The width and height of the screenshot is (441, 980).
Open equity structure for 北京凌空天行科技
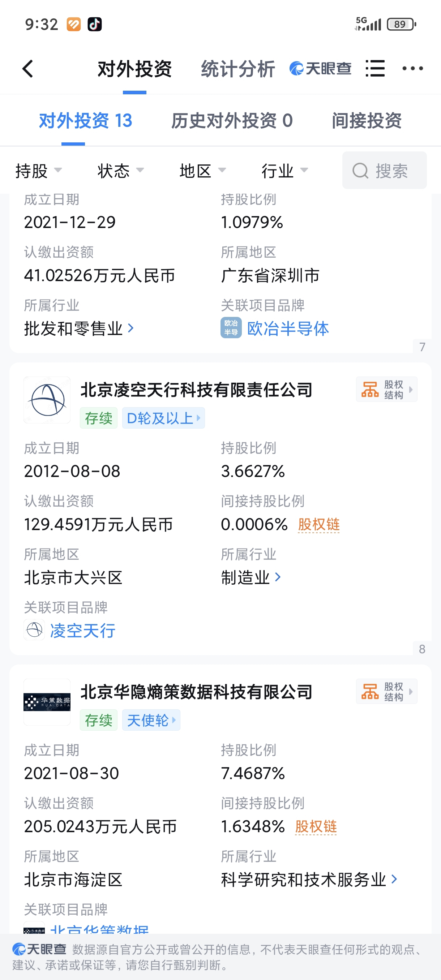tap(386, 389)
